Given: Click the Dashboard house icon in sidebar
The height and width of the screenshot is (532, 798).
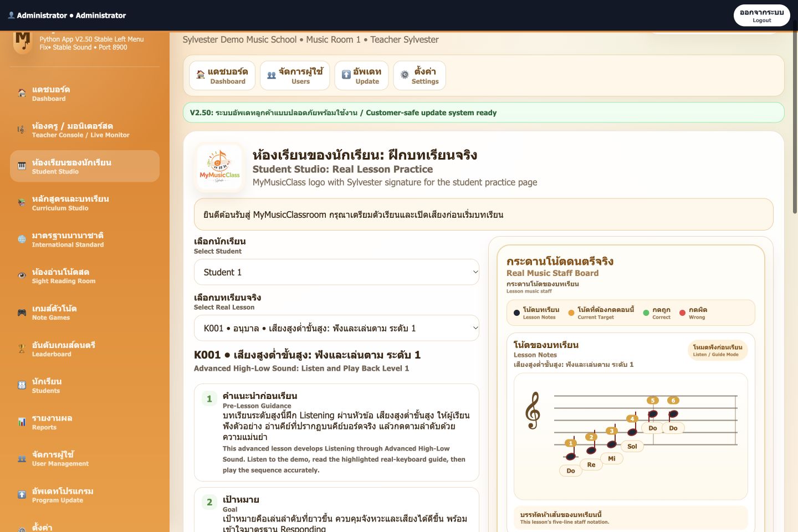Looking at the screenshot, I should point(22,93).
